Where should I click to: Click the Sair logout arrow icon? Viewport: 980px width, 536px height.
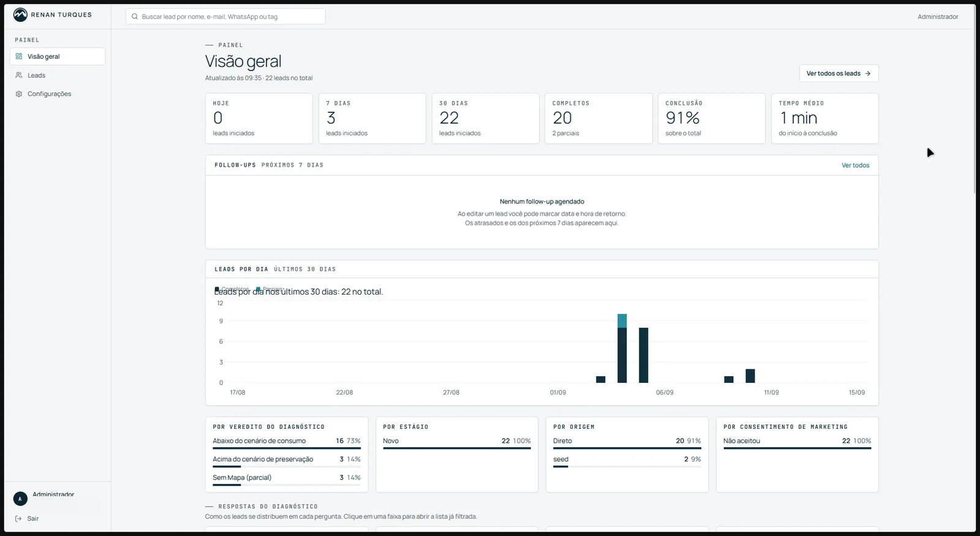(18, 518)
